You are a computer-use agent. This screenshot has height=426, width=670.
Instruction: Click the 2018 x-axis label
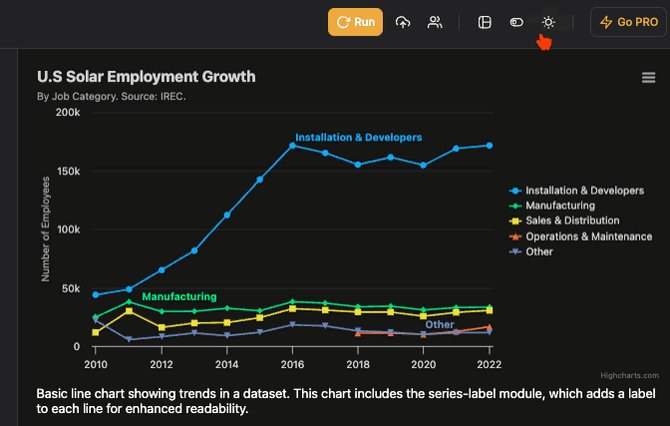point(358,364)
